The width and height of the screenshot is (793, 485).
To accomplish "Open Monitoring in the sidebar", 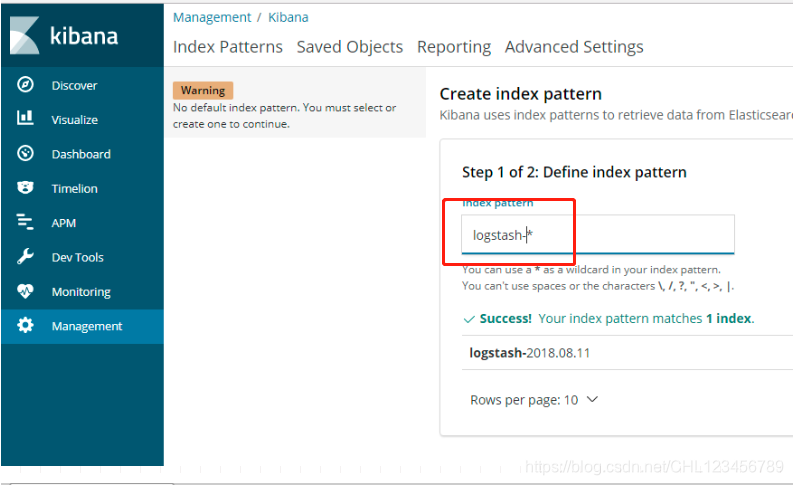I will click(x=81, y=292).
